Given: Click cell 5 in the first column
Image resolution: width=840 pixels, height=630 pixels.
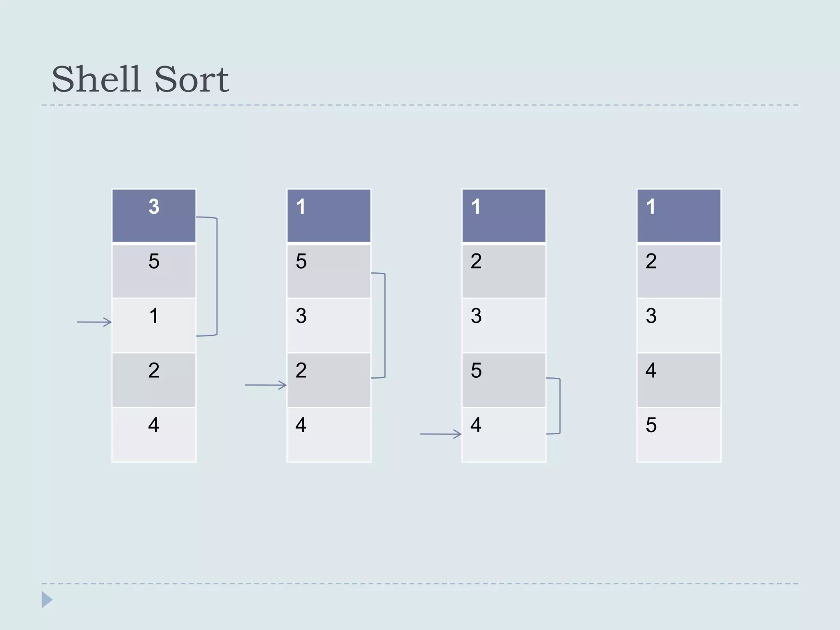Looking at the screenshot, I should [154, 271].
